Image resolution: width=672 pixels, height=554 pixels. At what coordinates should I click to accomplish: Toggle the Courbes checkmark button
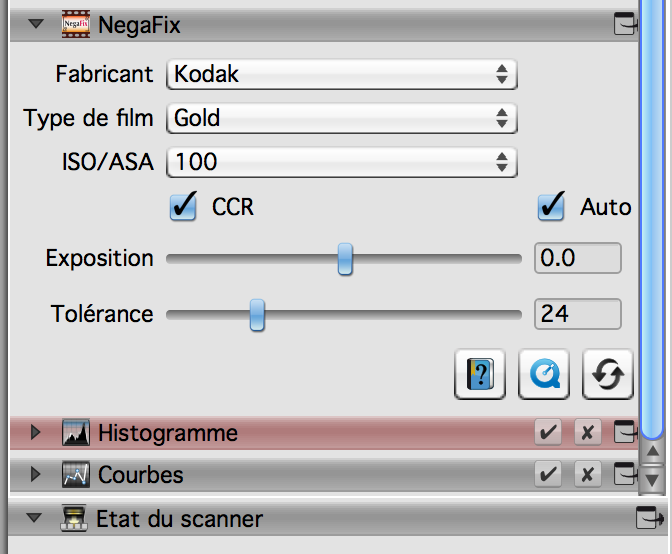click(x=548, y=474)
